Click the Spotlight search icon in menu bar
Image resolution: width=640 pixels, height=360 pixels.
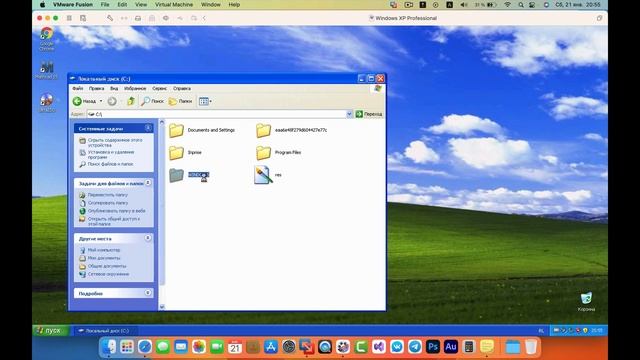pos(521,4)
